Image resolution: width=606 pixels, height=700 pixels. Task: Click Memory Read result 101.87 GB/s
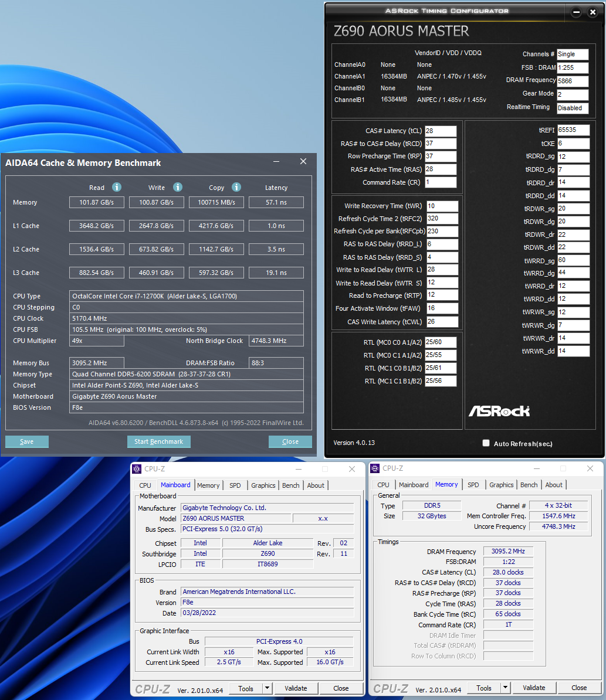click(x=96, y=202)
